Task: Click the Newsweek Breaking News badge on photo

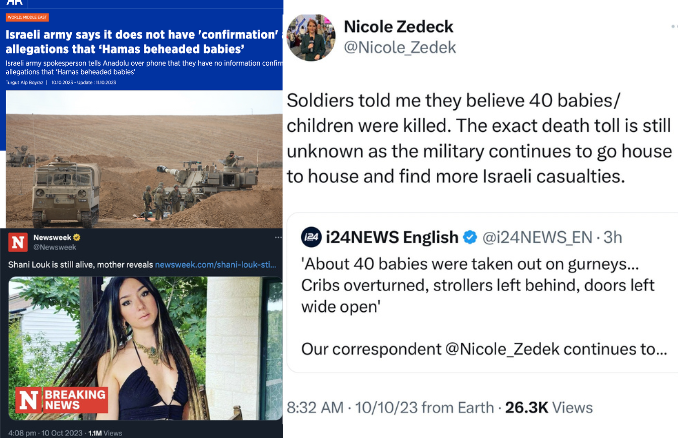Action: point(59,400)
